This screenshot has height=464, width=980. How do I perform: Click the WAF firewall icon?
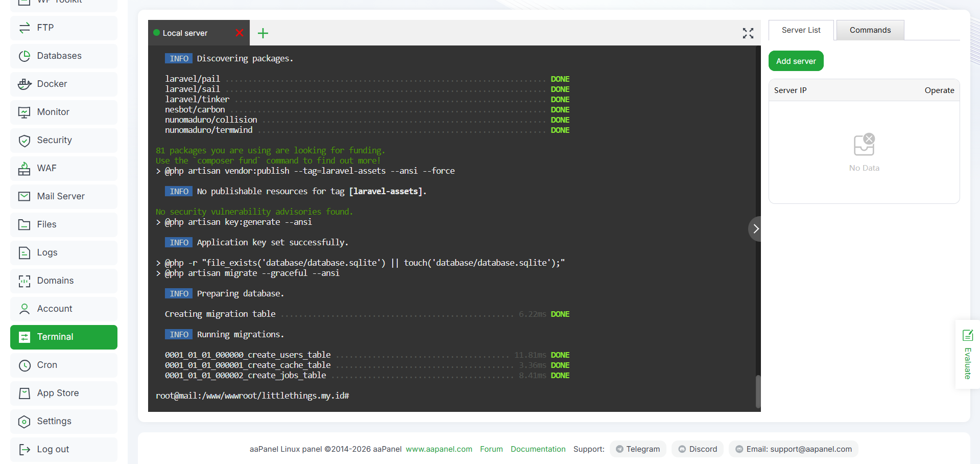tap(24, 168)
